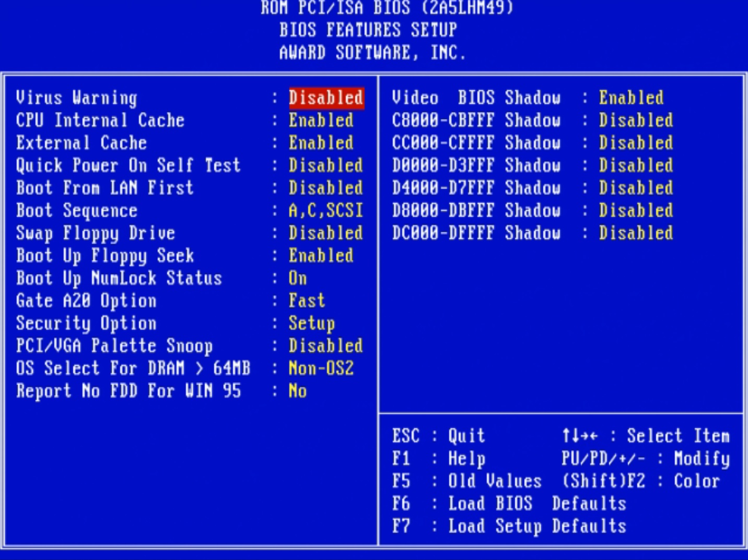Click the DC000-DFFFF Shadow Disabled value
The image size is (748, 560).
pyautogui.click(x=636, y=233)
